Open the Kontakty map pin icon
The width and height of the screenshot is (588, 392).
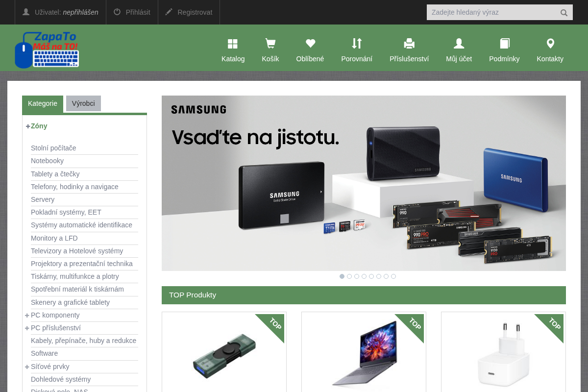pyautogui.click(x=550, y=44)
